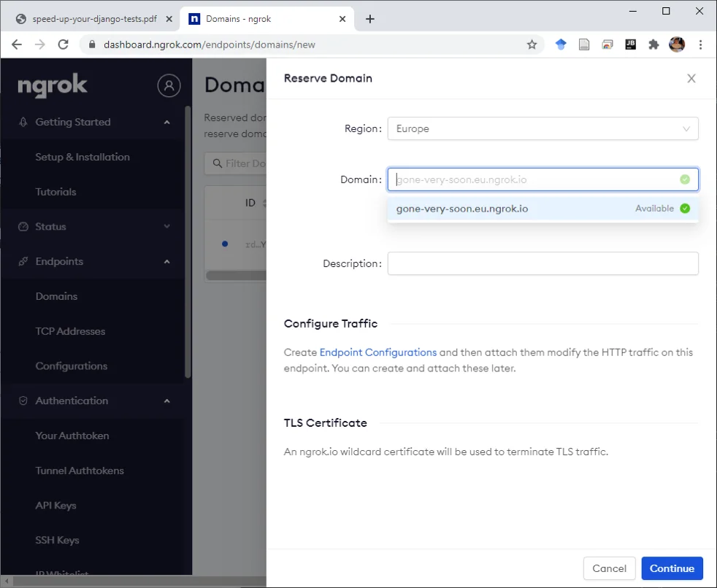The width and height of the screenshot is (717, 588).
Task: Click into the Description input field
Action: (x=542, y=263)
